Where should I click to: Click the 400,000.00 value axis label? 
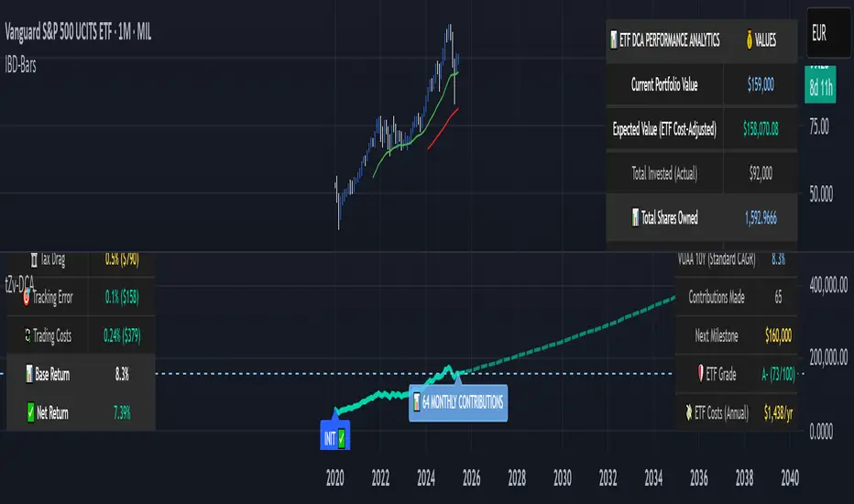tap(828, 284)
